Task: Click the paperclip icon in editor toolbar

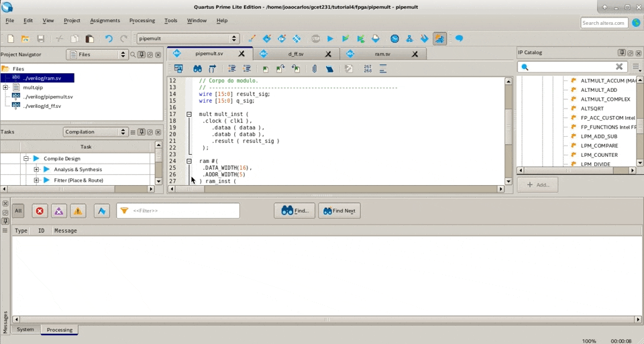Action: click(314, 68)
